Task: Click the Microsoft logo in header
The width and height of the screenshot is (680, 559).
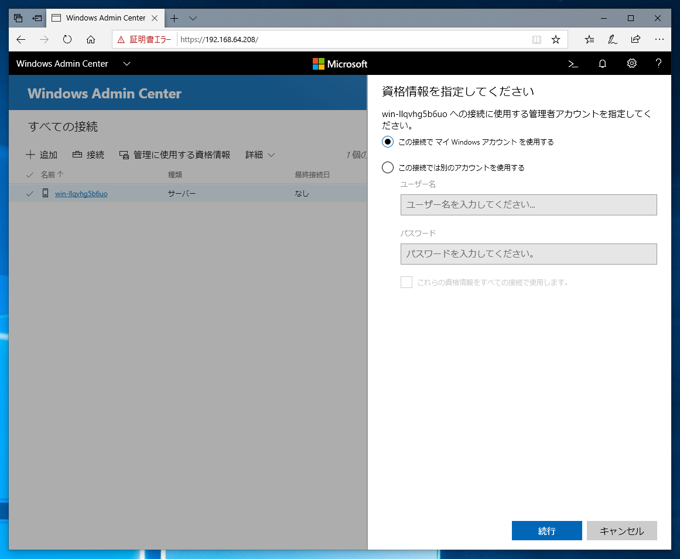Action: pyautogui.click(x=340, y=64)
